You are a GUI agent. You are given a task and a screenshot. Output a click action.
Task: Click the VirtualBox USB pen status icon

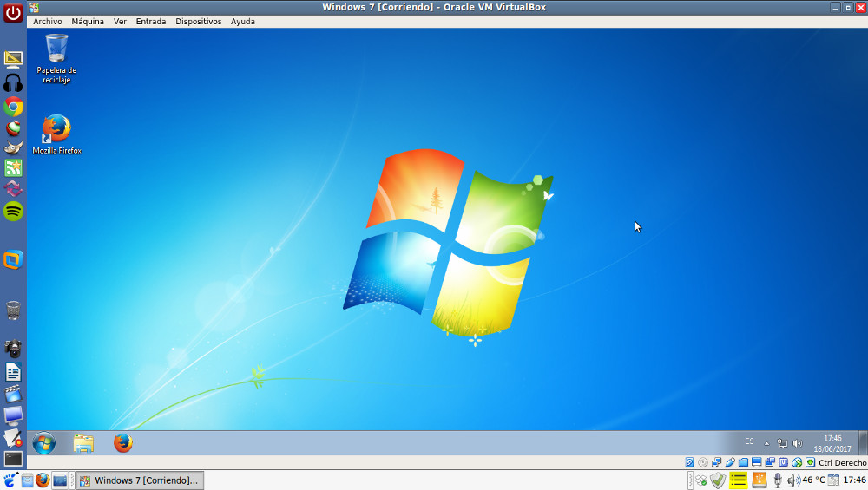(x=730, y=463)
